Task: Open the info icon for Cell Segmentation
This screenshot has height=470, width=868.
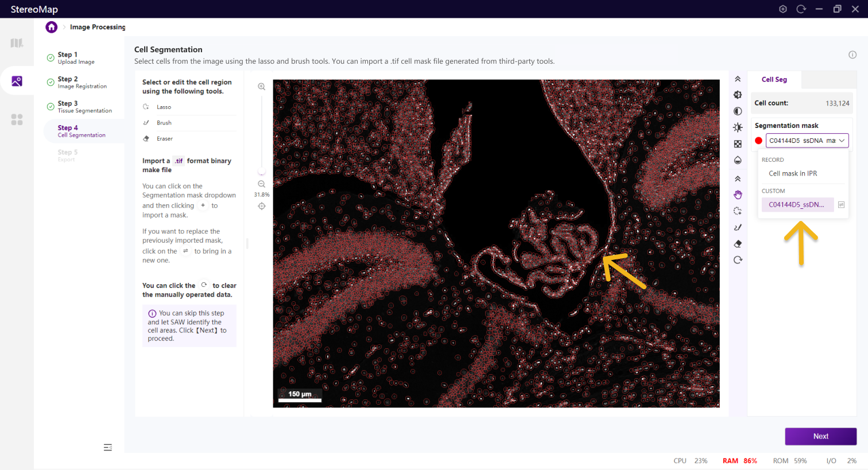Action: pos(852,55)
